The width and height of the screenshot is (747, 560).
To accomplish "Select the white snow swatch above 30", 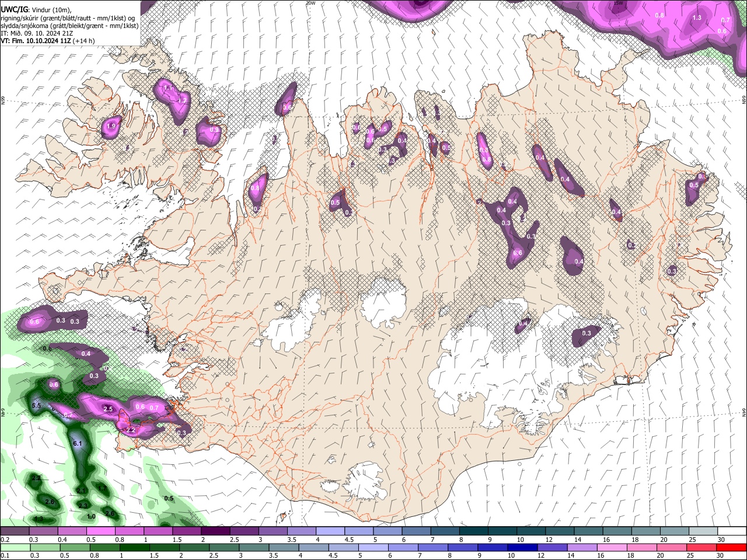I will (731, 531).
